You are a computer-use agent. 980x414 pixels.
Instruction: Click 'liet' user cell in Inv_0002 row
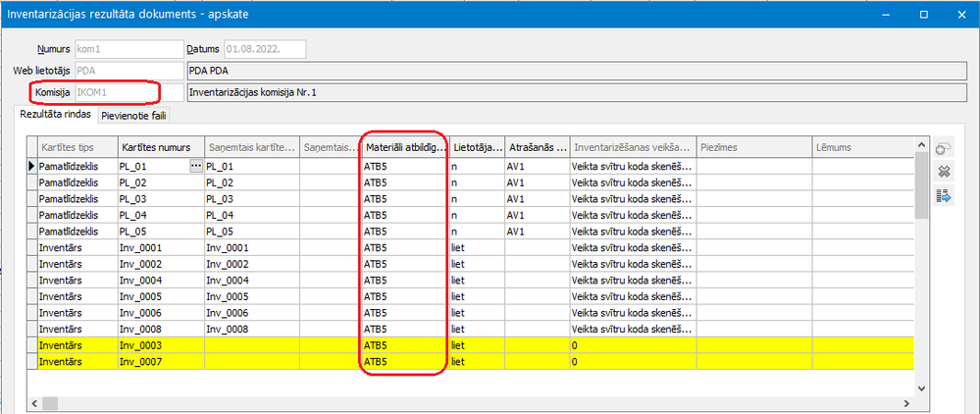coord(477,263)
